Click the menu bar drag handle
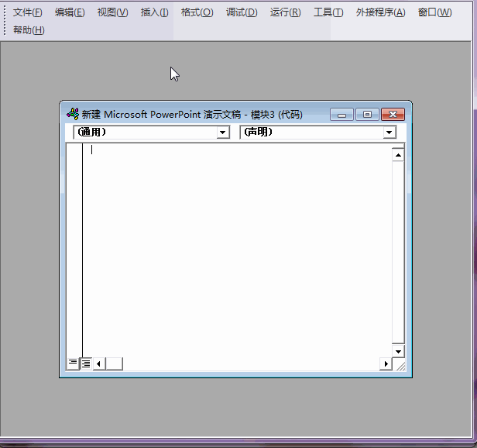Image resolution: width=477 pixels, height=448 pixels. pyautogui.click(x=5, y=20)
